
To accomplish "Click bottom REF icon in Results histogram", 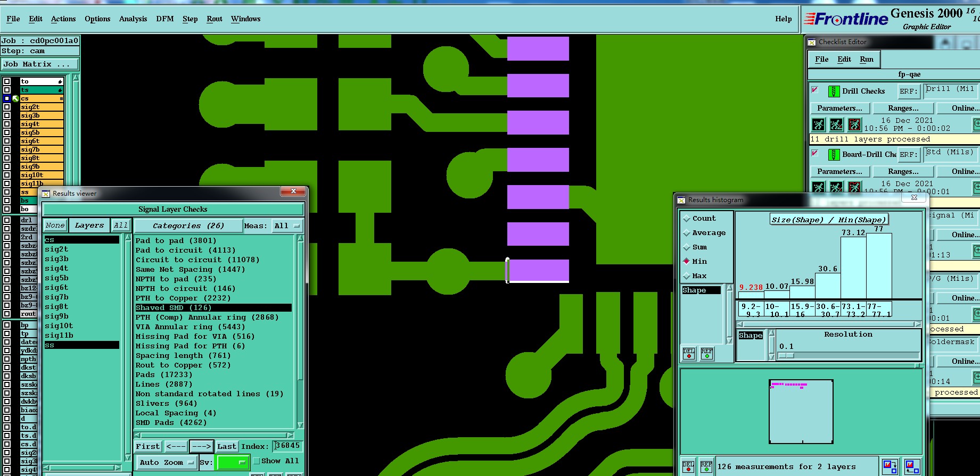I will tap(706, 467).
